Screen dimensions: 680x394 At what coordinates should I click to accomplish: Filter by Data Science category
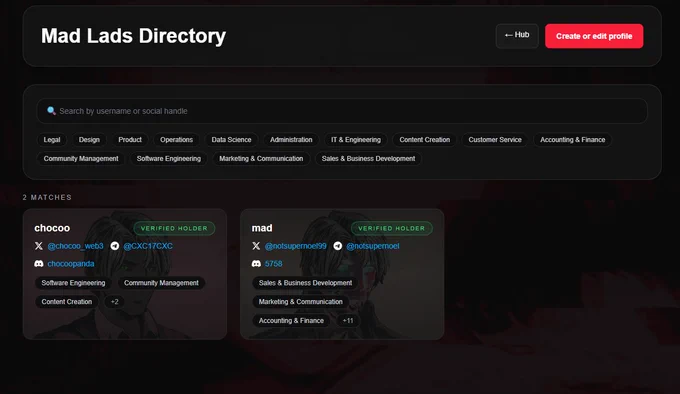coord(231,140)
